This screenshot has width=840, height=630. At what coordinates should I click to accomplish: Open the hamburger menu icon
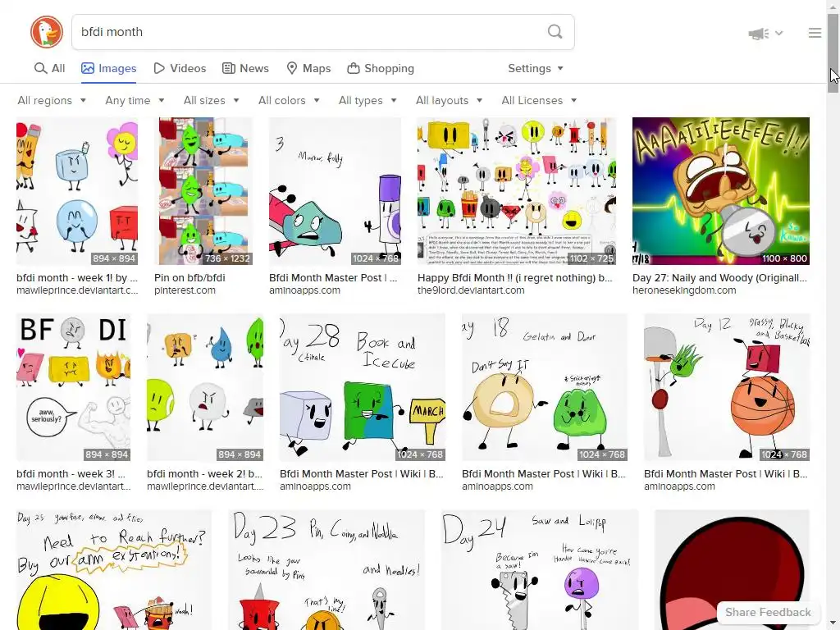click(x=815, y=33)
